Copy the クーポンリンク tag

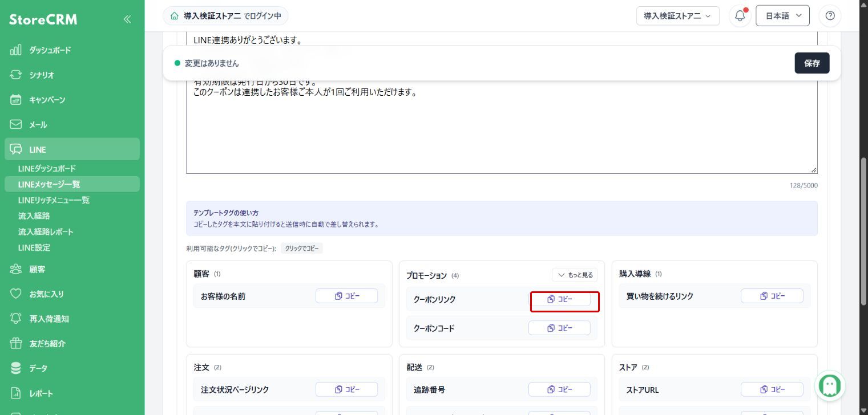click(x=559, y=299)
